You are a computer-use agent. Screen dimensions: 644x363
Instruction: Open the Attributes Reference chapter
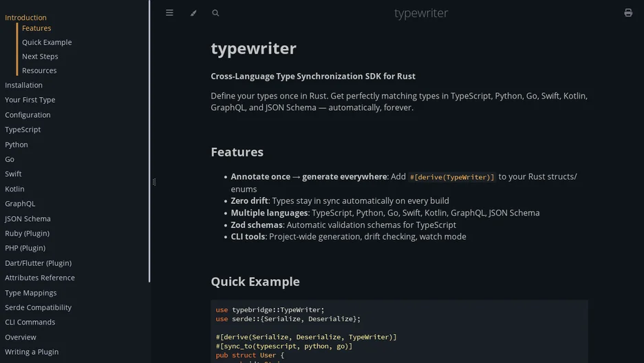(40, 278)
